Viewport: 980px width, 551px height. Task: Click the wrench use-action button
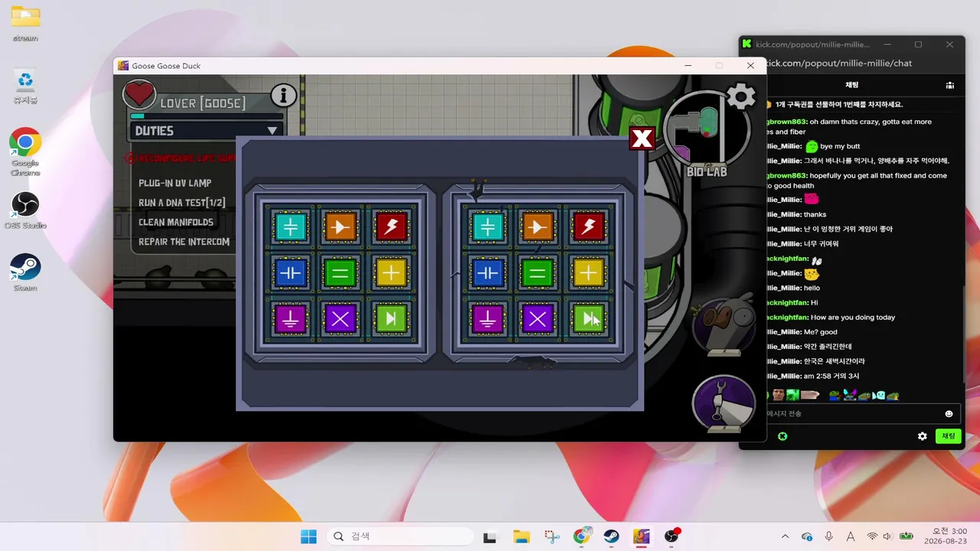(724, 403)
